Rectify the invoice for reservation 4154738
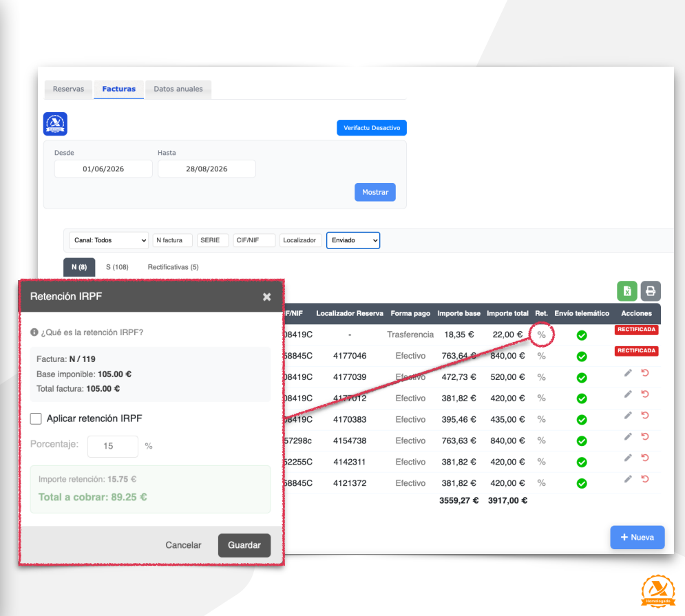685x616 pixels. (645, 436)
